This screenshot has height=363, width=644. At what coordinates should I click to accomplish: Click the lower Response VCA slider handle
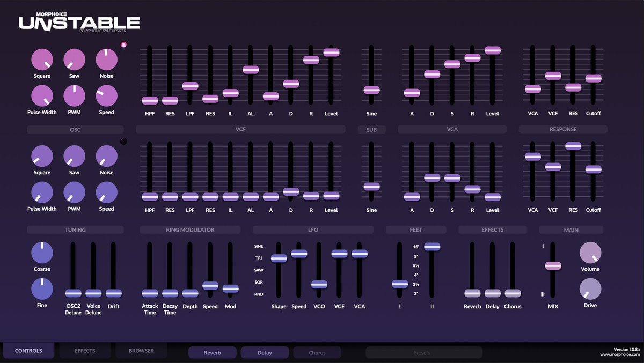533,157
